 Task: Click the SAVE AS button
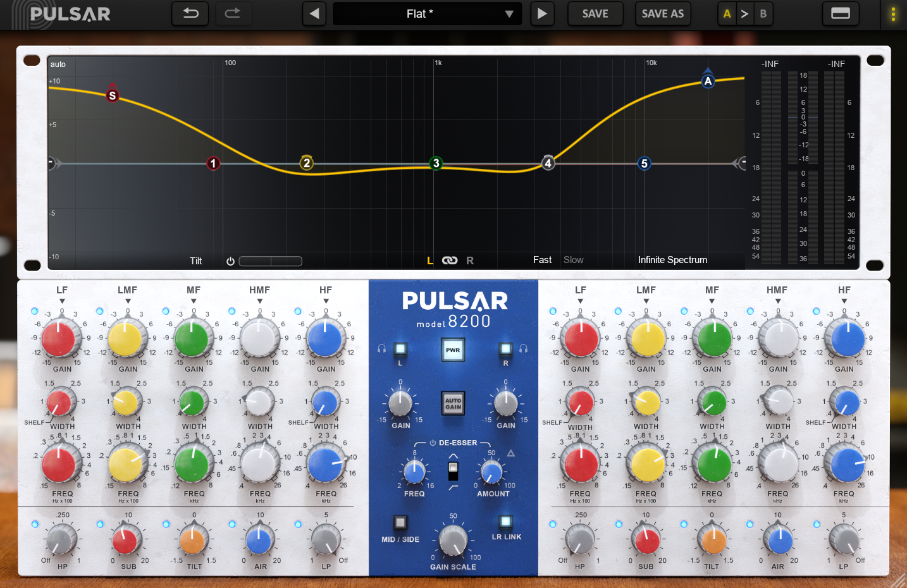[x=663, y=13]
